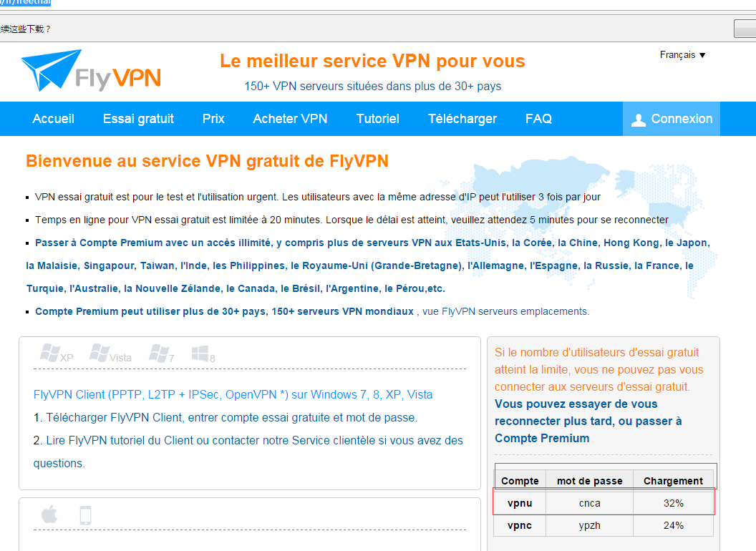756x551 pixels.
Task: Open the Télécharger navigation item
Action: [x=462, y=119]
